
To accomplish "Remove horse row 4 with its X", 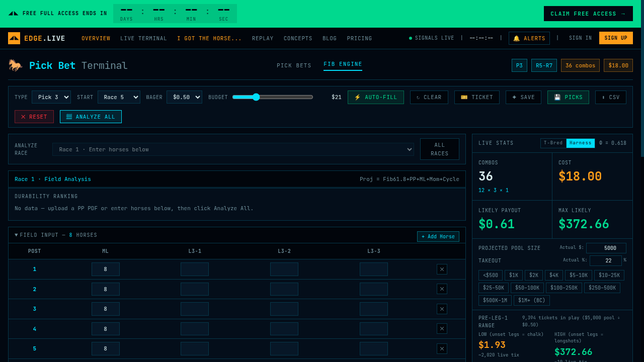I will pyautogui.click(x=442, y=329).
